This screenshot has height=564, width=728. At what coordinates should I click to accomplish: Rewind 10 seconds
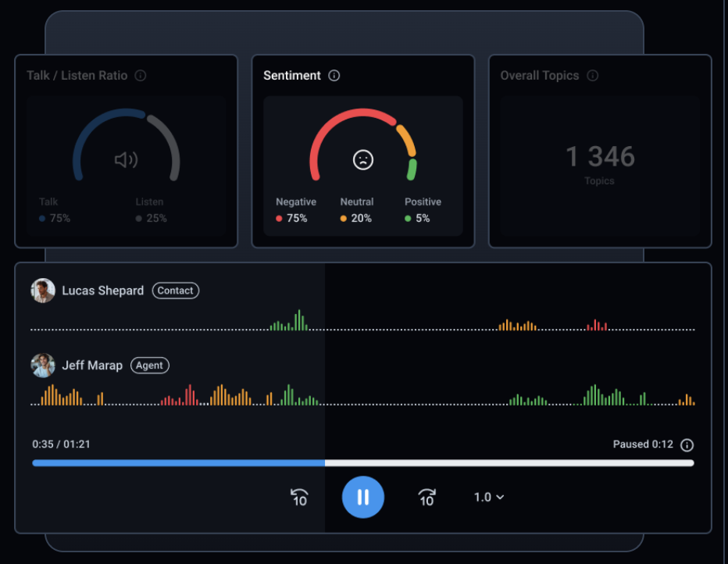(299, 497)
